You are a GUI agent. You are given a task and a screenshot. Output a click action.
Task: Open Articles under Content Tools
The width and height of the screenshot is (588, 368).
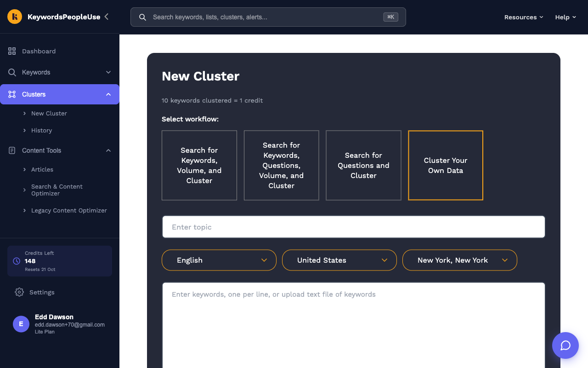coord(42,169)
